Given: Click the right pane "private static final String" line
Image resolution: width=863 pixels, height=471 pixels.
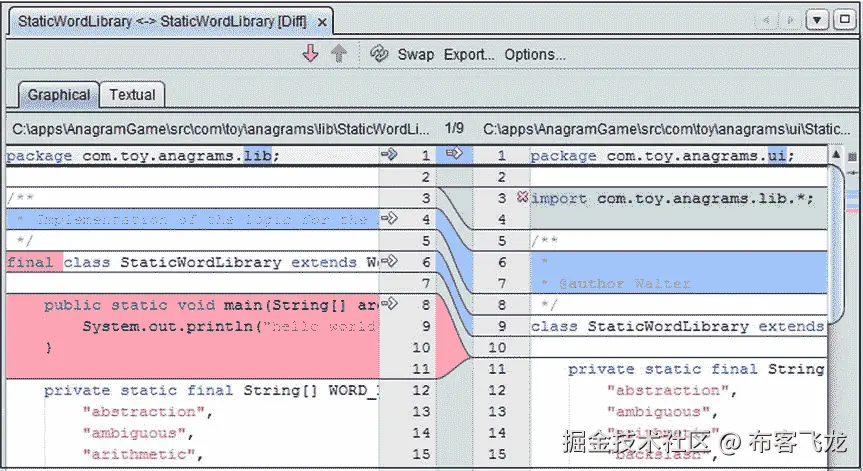Looking at the screenshot, I should click(697, 369).
